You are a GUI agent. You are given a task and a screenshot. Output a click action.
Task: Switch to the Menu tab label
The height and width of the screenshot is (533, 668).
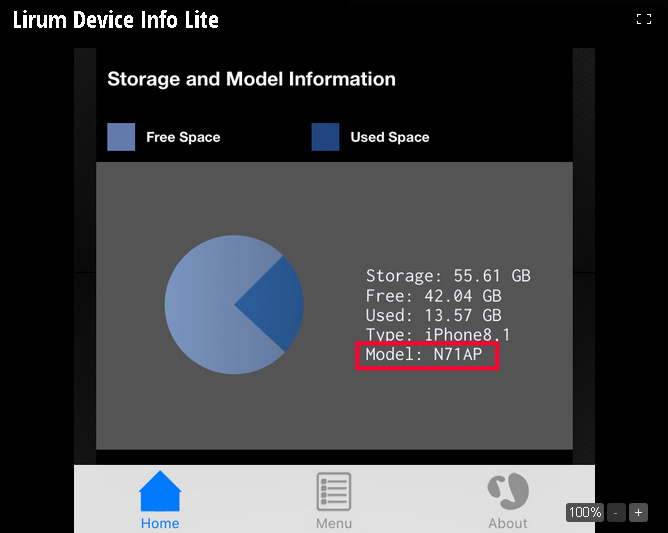[334, 523]
